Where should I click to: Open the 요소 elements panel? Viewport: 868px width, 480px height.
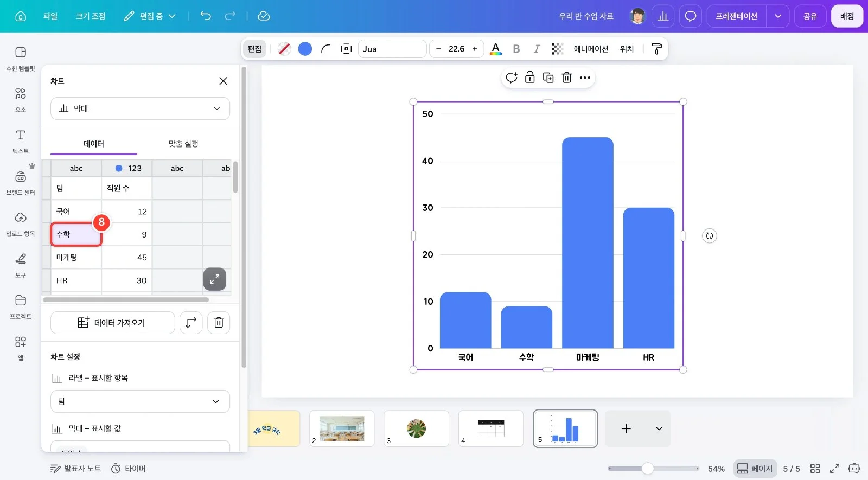tap(21, 100)
